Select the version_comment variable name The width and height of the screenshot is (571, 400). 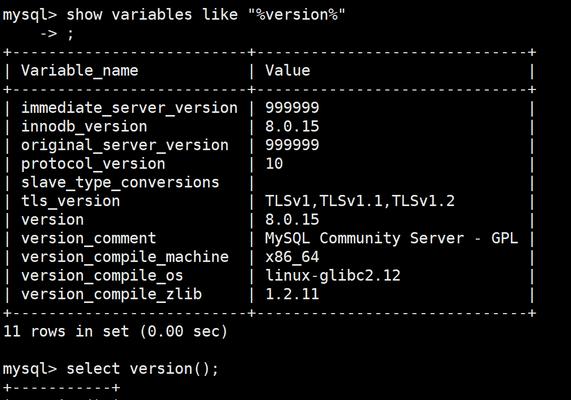pyautogui.click(x=89, y=239)
